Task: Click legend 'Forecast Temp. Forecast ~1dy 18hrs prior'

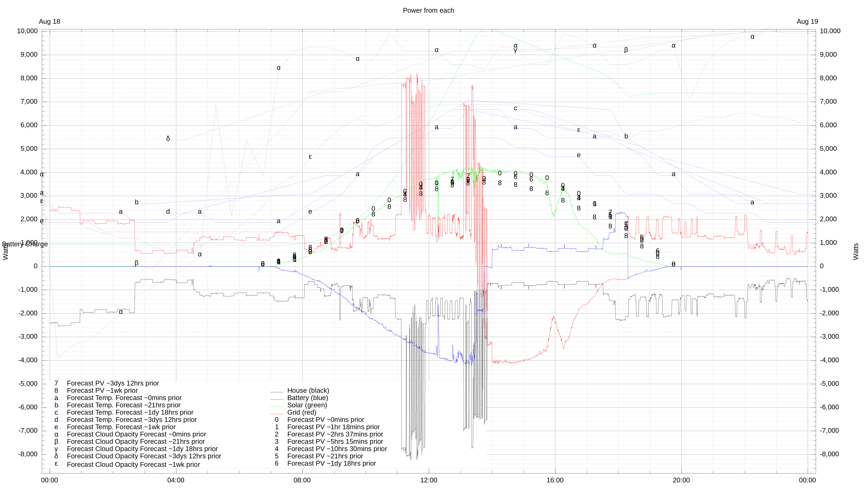Action: tap(130, 412)
